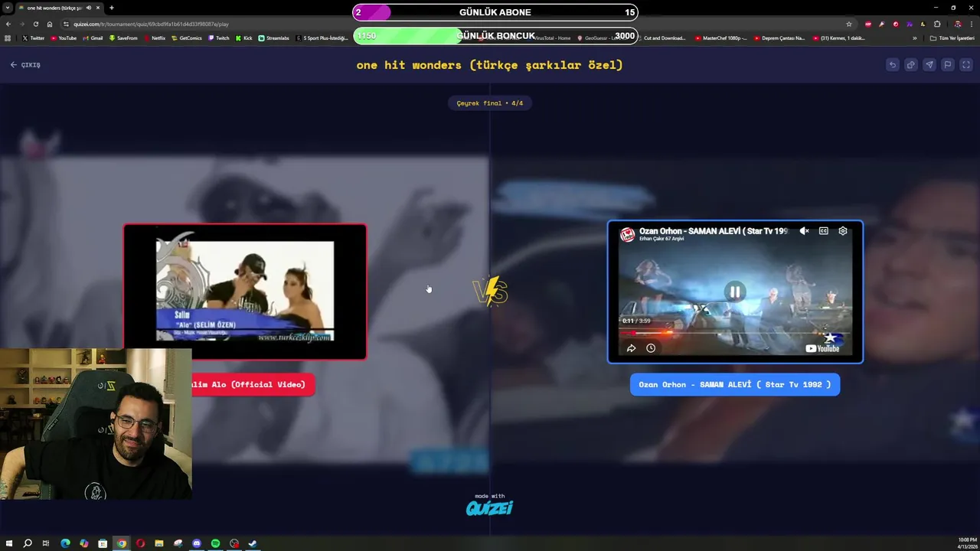Open Spotify from taskbar
The width and height of the screenshot is (980, 551).
tap(215, 543)
